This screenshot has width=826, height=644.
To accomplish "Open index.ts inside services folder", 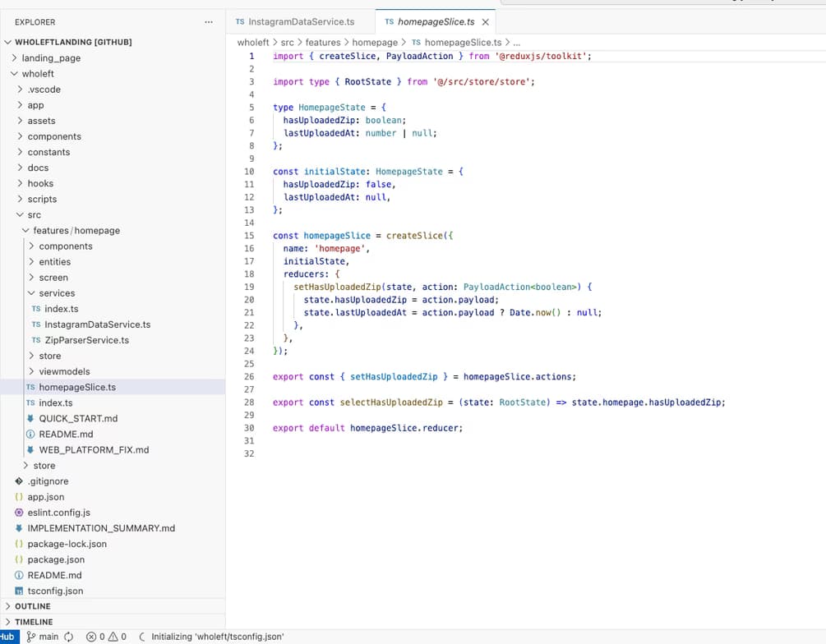I will (61, 309).
